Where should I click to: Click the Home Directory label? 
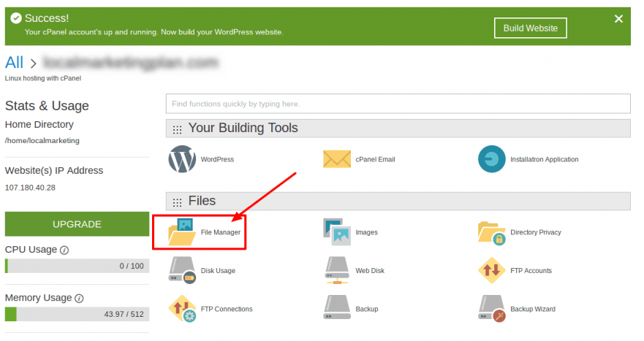point(39,124)
